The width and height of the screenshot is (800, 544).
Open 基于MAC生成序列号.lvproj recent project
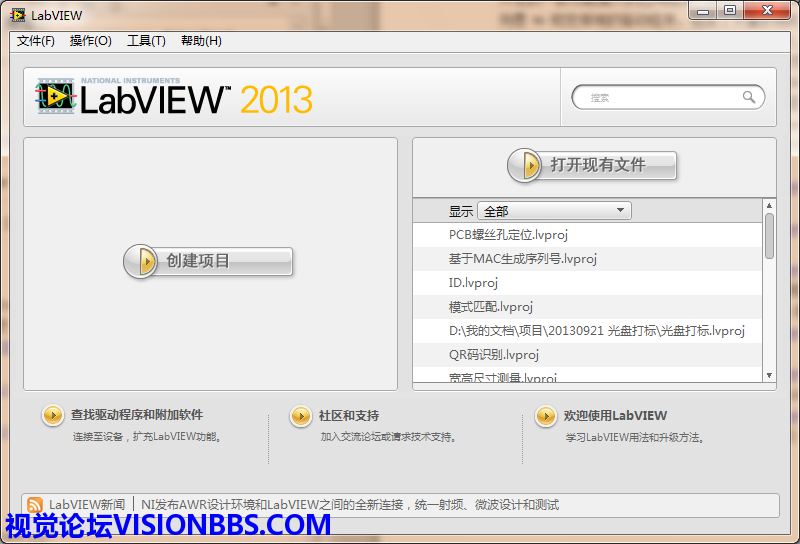click(522, 259)
